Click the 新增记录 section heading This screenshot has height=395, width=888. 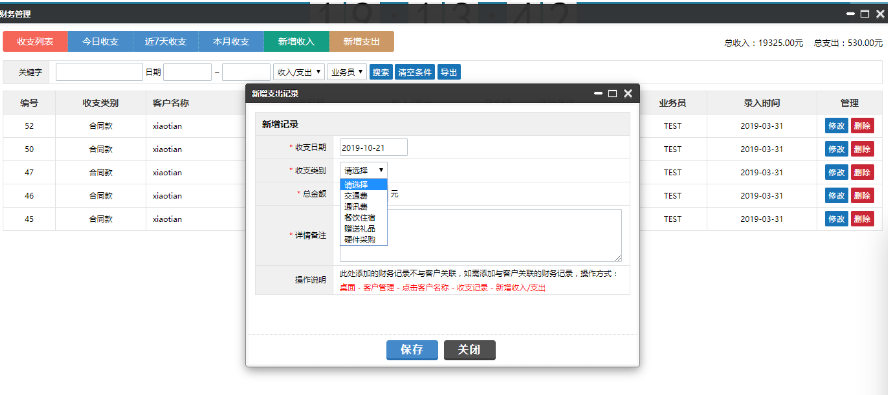pyautogui.click(x=280, y=124)
